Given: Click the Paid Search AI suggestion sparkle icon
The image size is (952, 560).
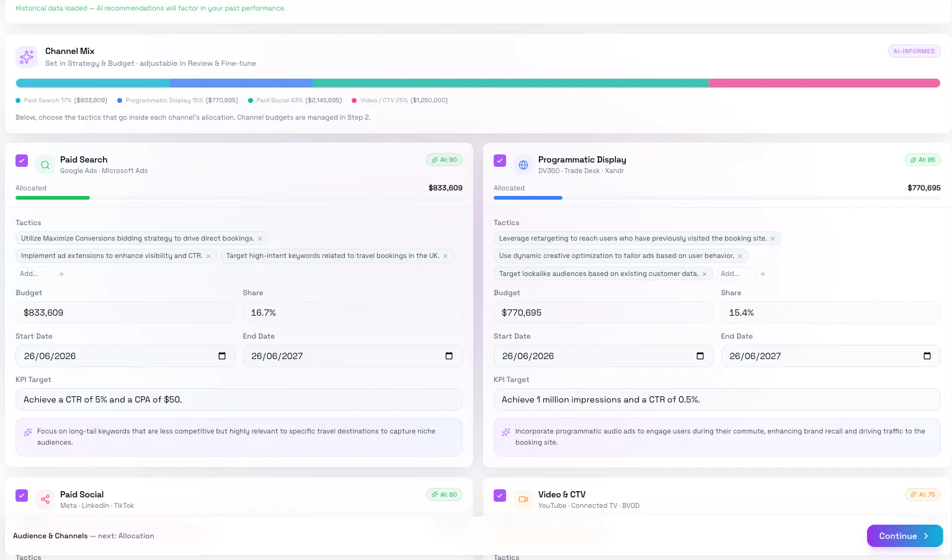Looking at the screenshot, I should click(28, 432).
